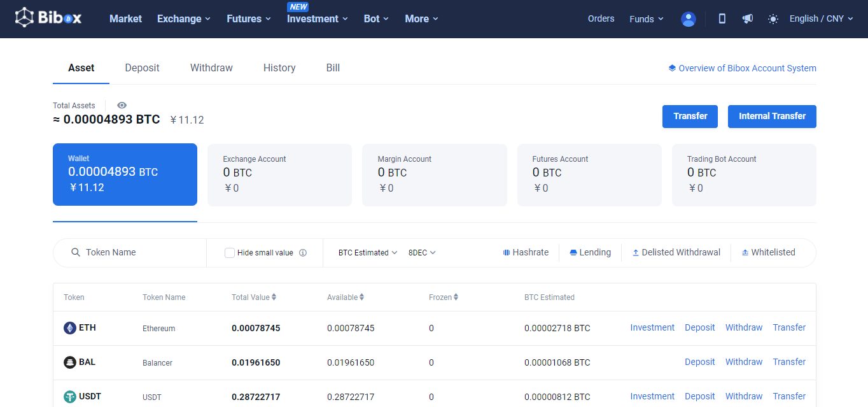868x407 pixels.
Task: Expand the BTC Estimated dropdown
Action: 367,253
